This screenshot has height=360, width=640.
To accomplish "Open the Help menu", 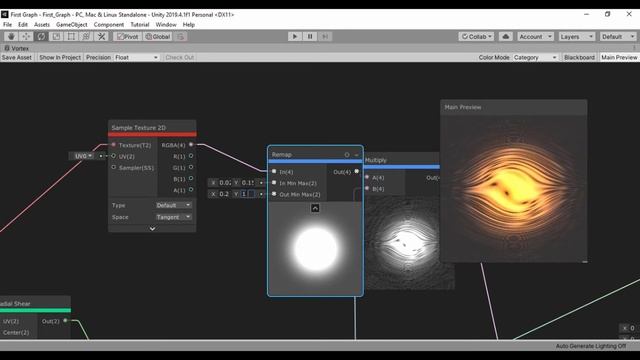I will click(x=189, y=24).
